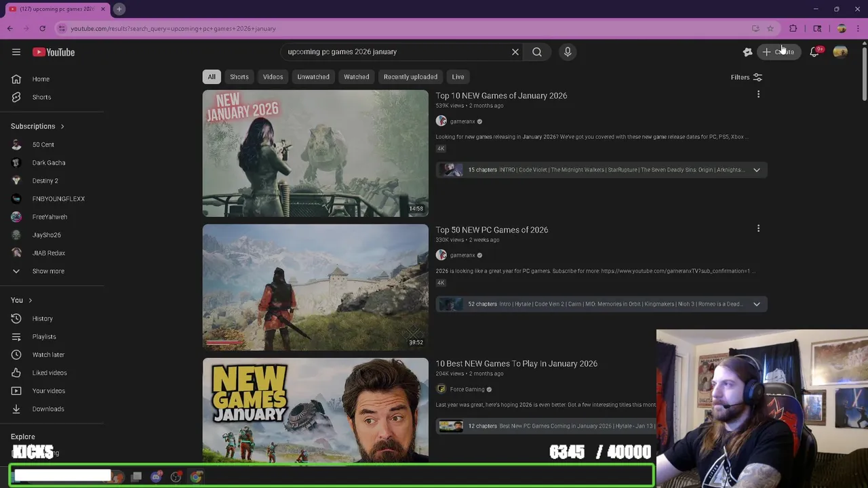Open the notifications bell
This screenshot has height=488, width=868.
814,52
